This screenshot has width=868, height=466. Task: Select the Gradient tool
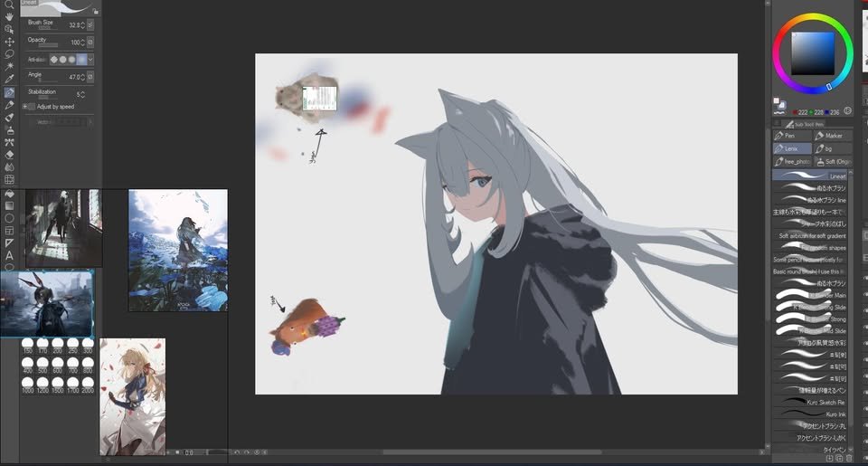click(x=9, y=206)
